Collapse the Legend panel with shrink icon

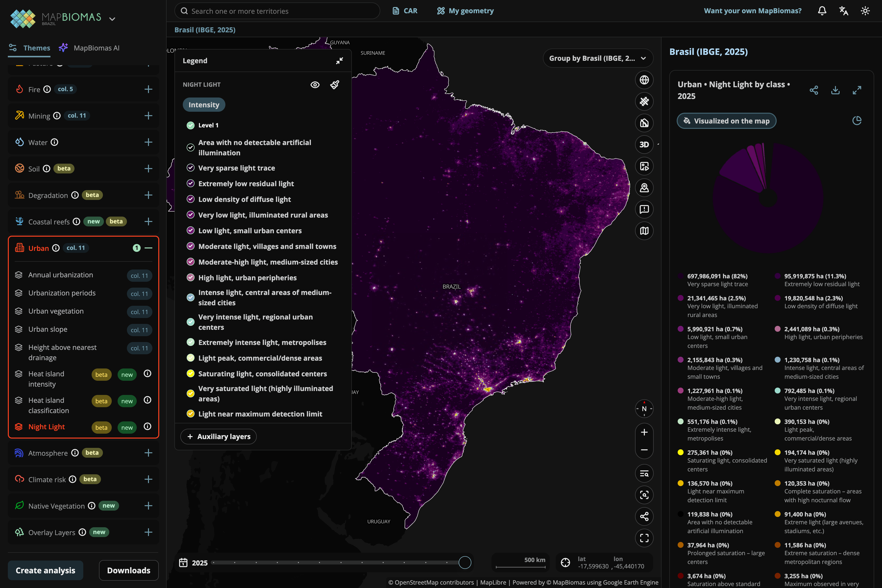click(339, 61)
